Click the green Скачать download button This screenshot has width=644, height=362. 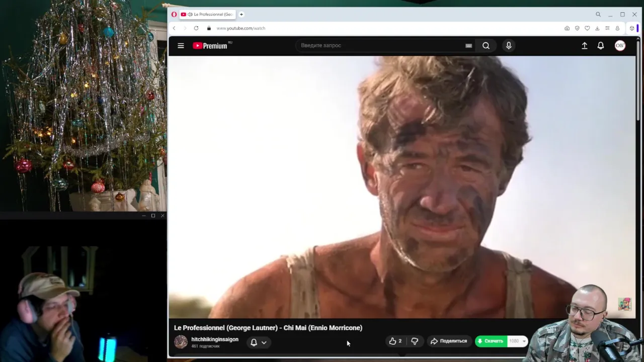tap(491, 341)
